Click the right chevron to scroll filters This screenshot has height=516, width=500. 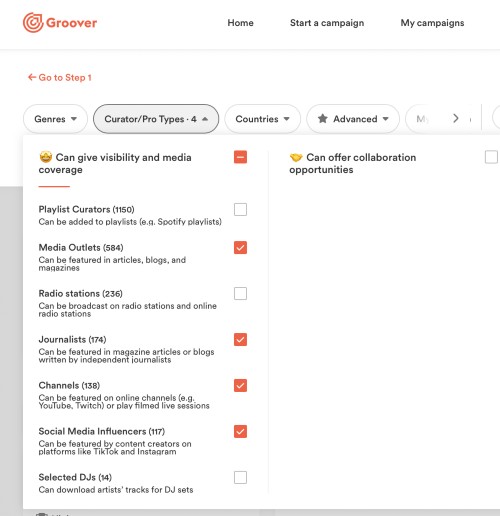(456, 118)
